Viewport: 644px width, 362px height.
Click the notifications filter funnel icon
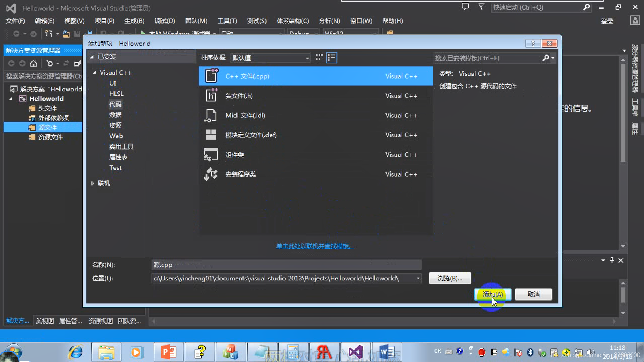[481, 7]
